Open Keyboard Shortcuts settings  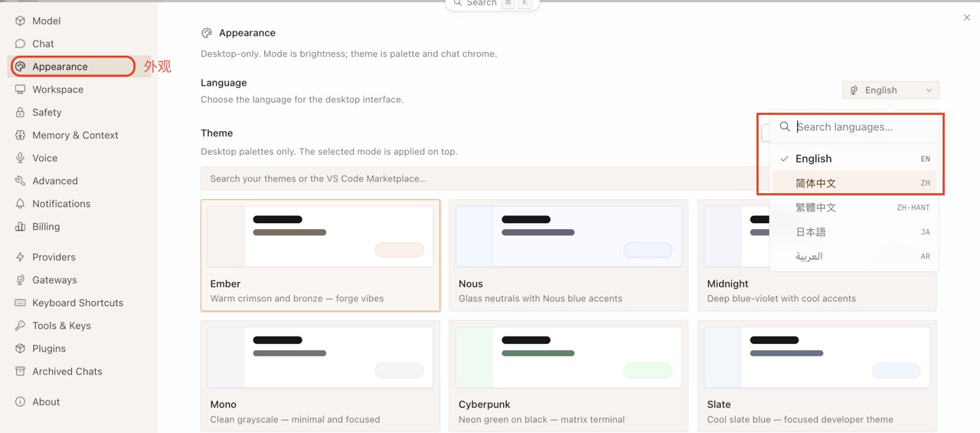click(x=77, y=303)
